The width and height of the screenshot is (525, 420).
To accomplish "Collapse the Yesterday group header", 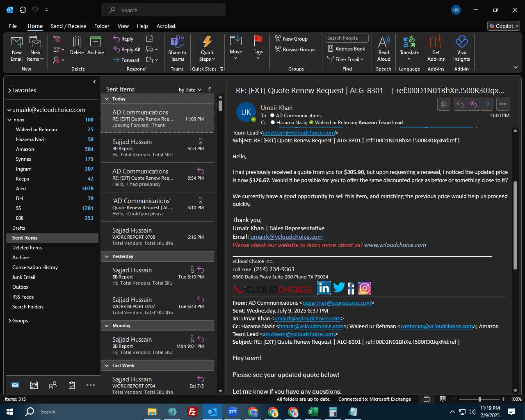I will pos(107,256).
